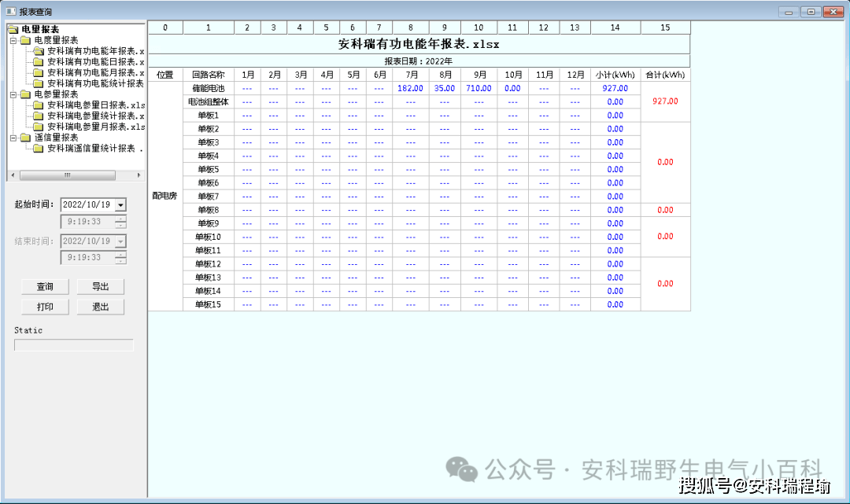The height and width of the screenshot is (504, 850).
Task: Click the 回路名称 header cell
Action: click(208, 75)
